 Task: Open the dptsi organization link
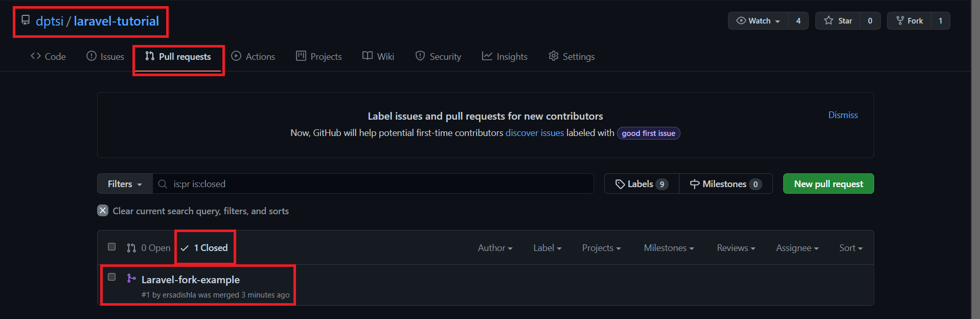50,21
